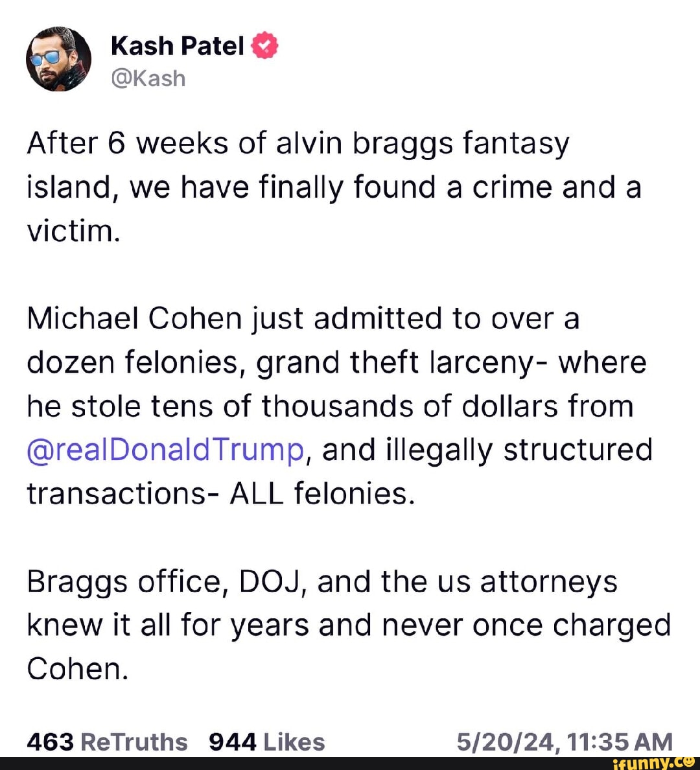The width and height of the screenshot is (700, 770).
Task: Open the Kash Patel display name
Action: point(177,46)
